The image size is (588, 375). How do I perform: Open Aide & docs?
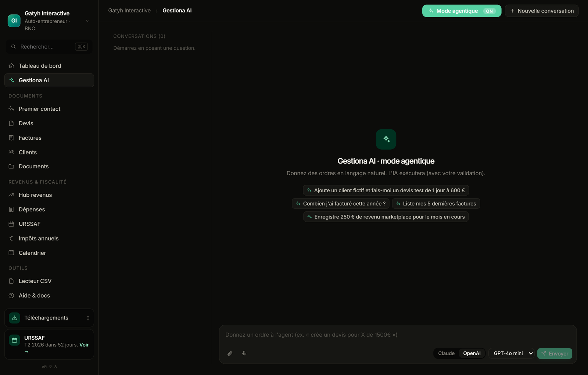click(x=49, y=296)
